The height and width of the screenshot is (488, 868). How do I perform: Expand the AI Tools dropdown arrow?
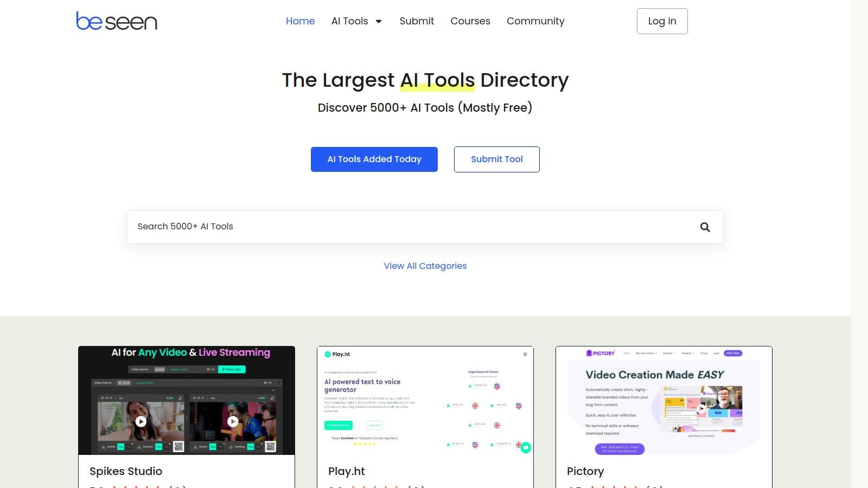tap(379, 22)
